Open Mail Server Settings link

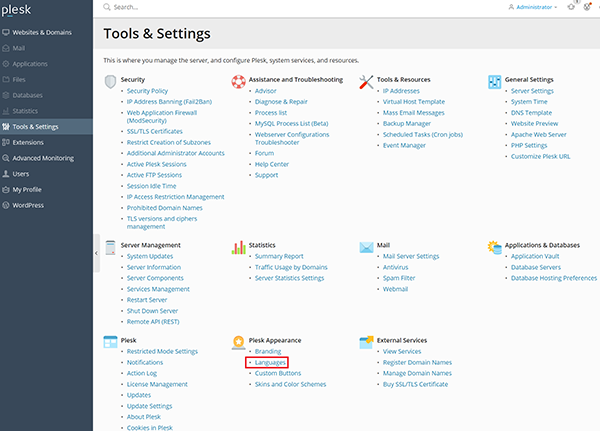411,256
